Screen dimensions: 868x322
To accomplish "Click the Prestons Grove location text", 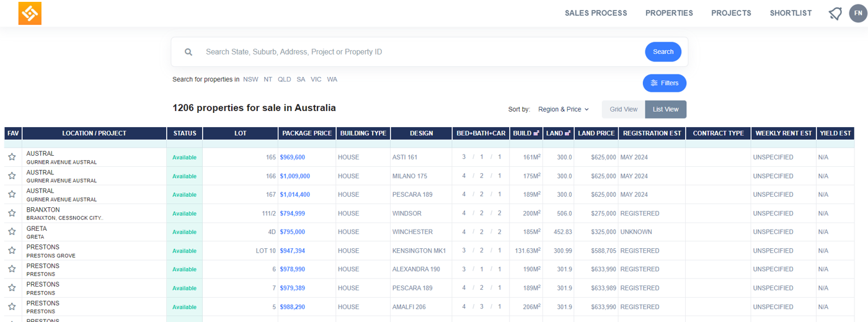I will click(x=51, y=256).
